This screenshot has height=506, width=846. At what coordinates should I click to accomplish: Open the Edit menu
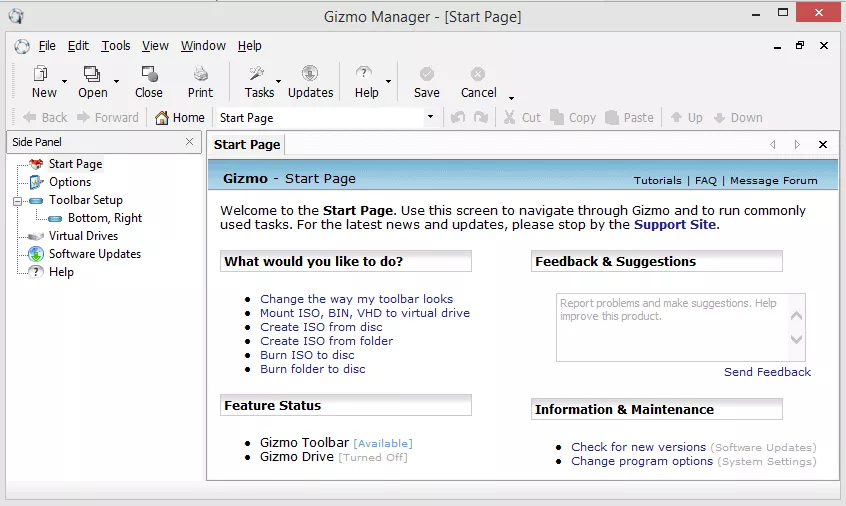click(78, 46)
